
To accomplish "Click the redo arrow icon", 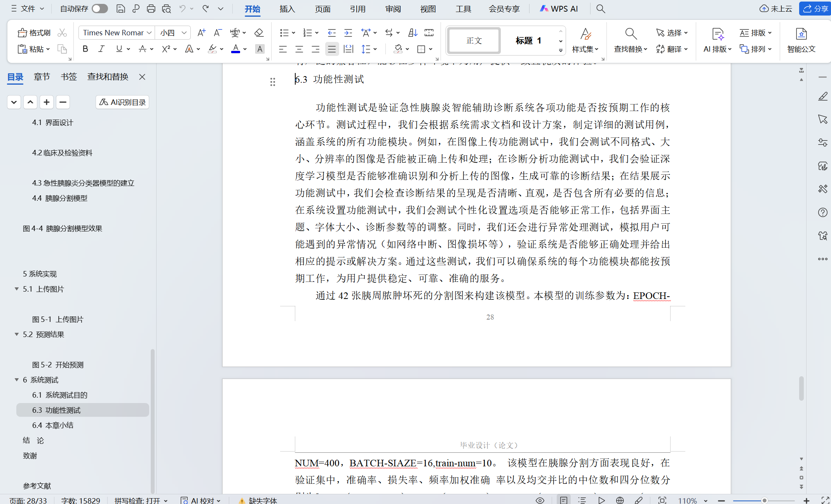I will point(206,9).
